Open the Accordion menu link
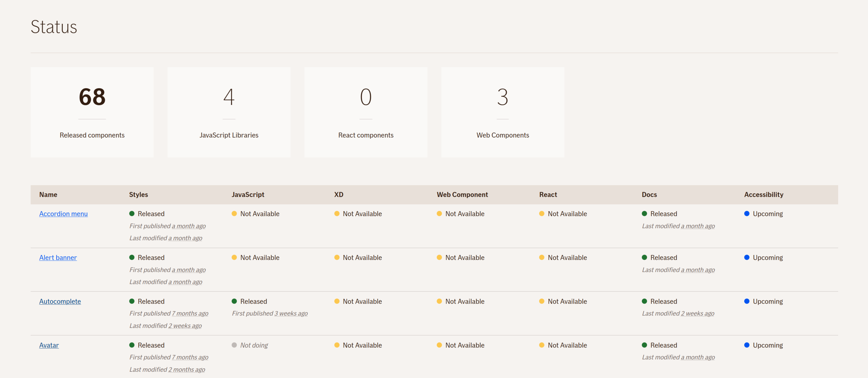 (x=63, y=214)
